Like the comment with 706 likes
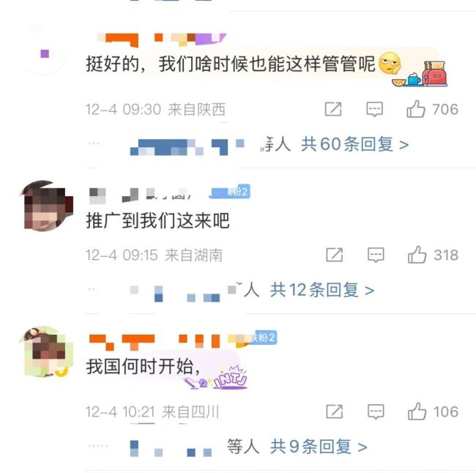Screen dimensions: 476x473 (416, 109)
